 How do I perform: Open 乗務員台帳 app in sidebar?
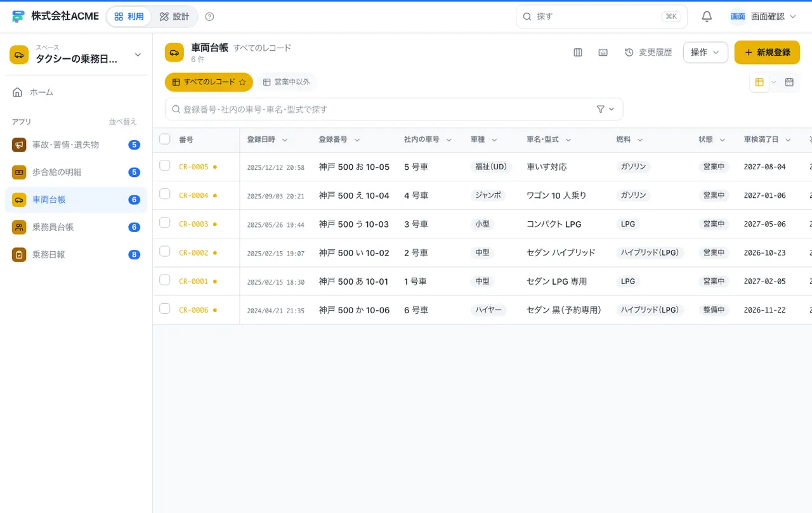(76, 227)
